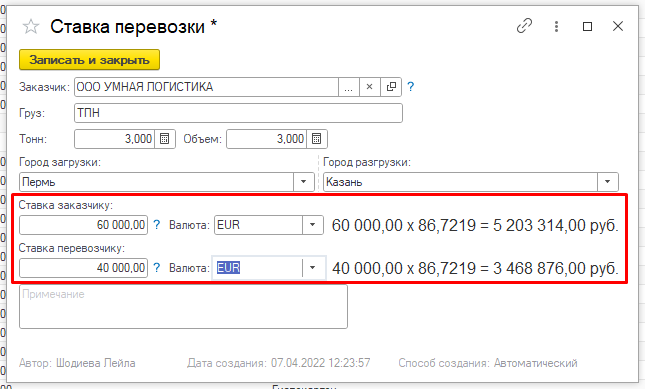The width and height of the screenshot is (645, 389).
Task: Add form to favorites with star icon
Action: click(31, 27)
